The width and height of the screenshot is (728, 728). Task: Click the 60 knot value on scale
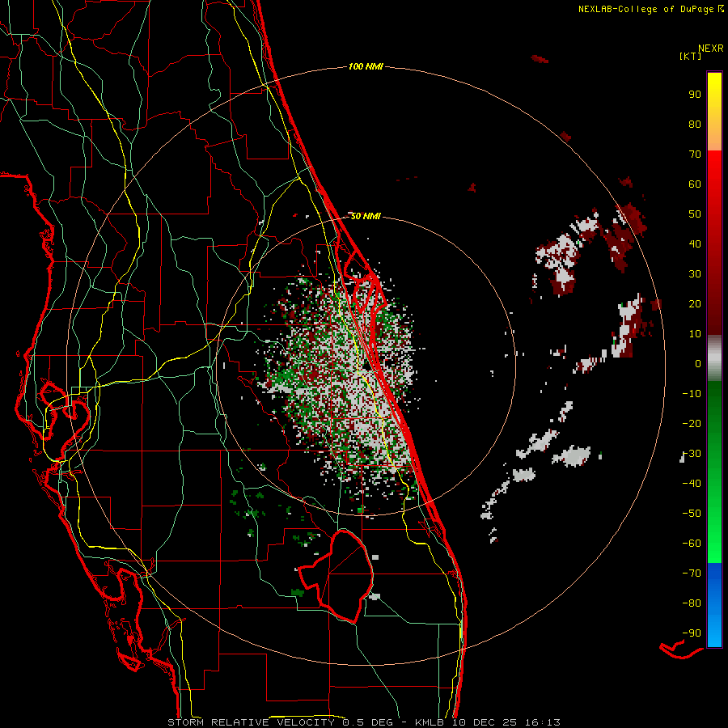[695, 184]
